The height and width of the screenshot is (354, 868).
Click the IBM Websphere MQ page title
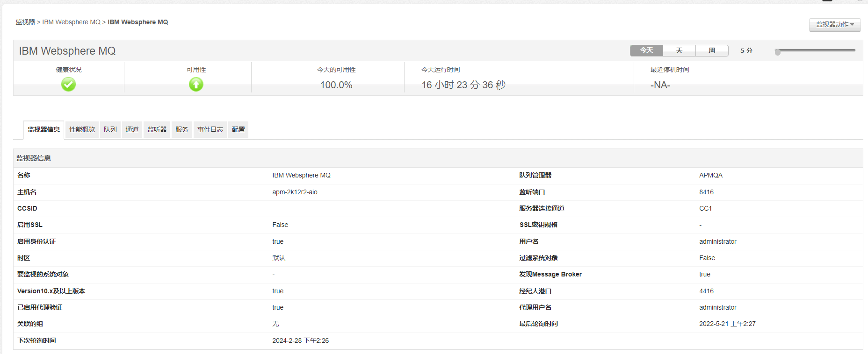tap(67, 51)
